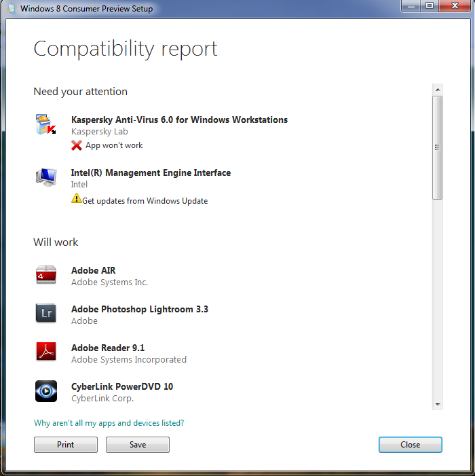Click the vertical scrollbar thumb
The width and height of the screenshot is (475, 476).
tap(438, 147)
